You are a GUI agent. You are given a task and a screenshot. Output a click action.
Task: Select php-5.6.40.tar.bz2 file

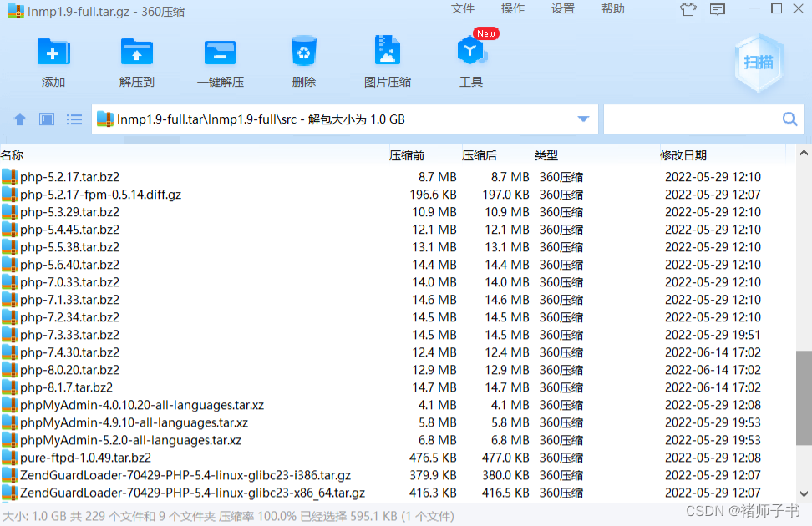pos(69,265)
